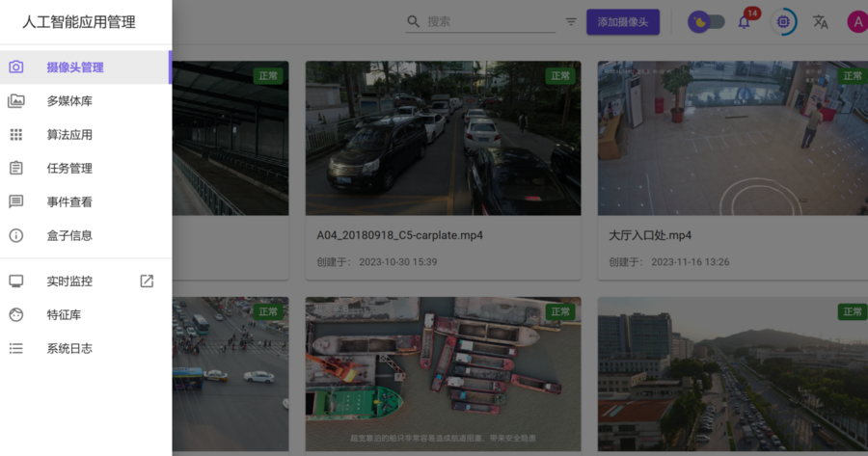
Task: Click the 任务管理 clipboard icon
Action: [16, 168]
